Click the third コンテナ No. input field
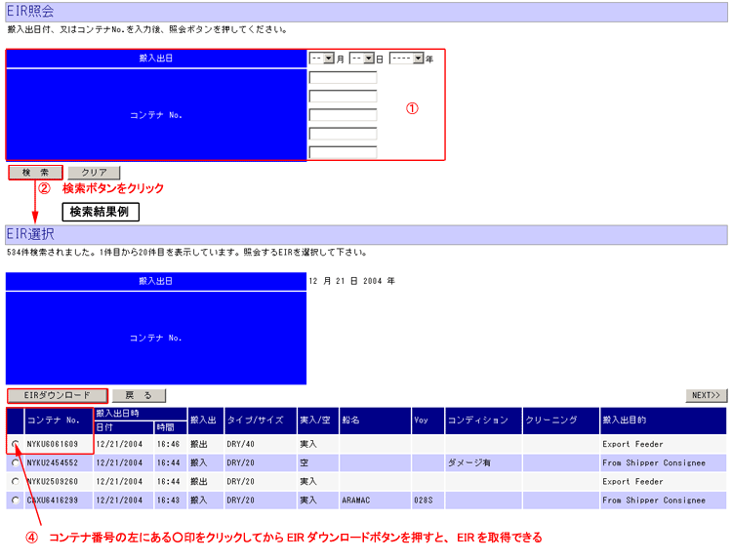Viewport: 732px width, 560px height. (343, 114)
